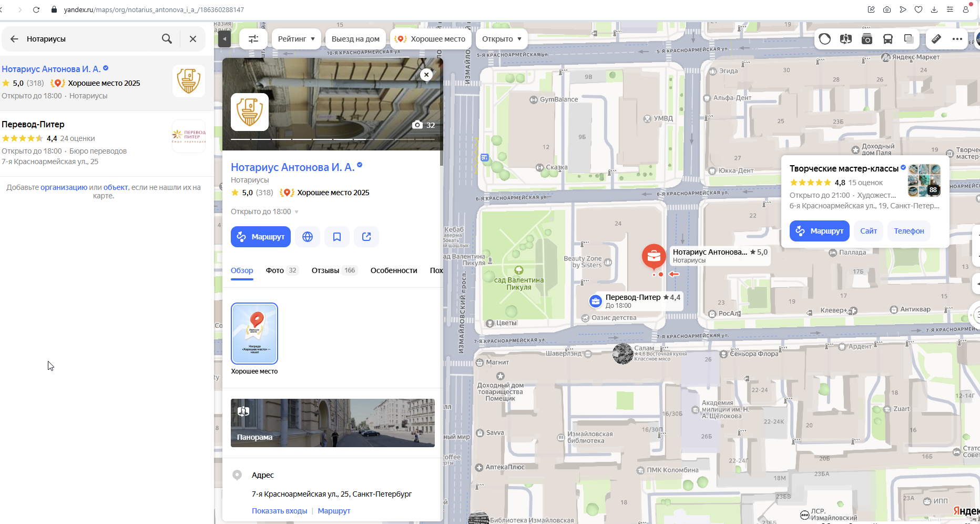Switch to the Обзор tab
This screenshot has width=980, height=524.
(242, 270)
